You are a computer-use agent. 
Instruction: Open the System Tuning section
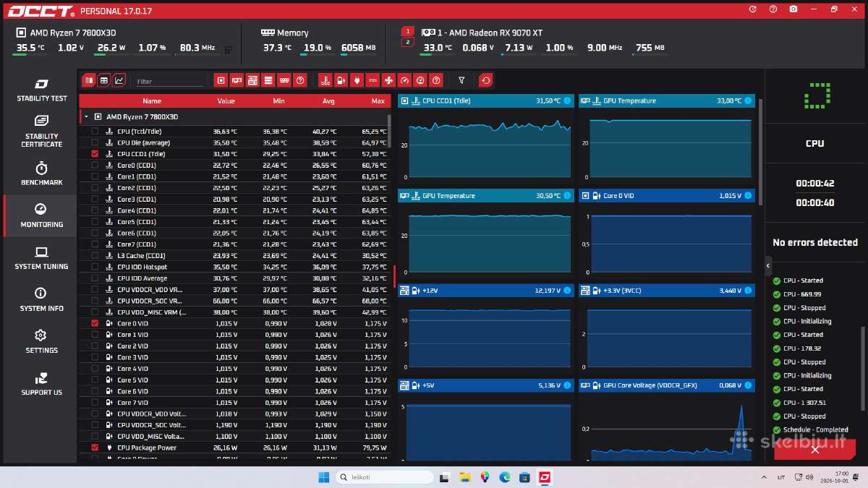click(42, 257)
